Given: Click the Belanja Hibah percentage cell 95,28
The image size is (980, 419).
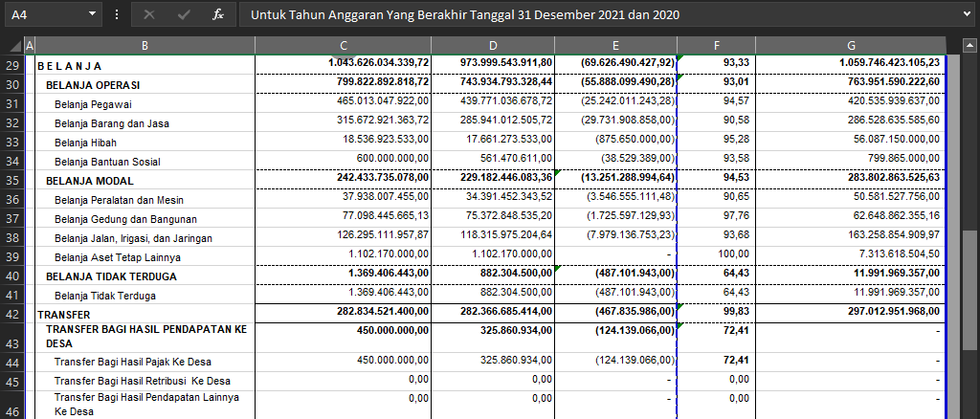Looking at the screenshot, I should [716, 142].
